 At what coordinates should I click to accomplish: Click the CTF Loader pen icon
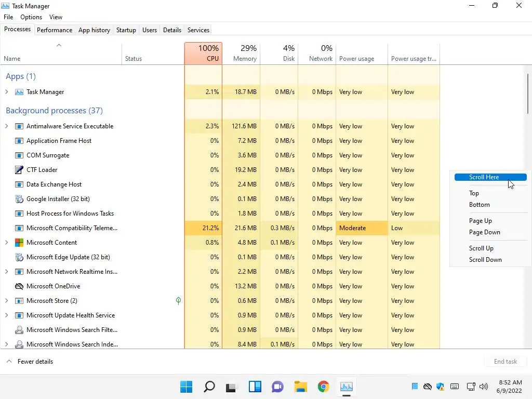[x=19, y=170]
